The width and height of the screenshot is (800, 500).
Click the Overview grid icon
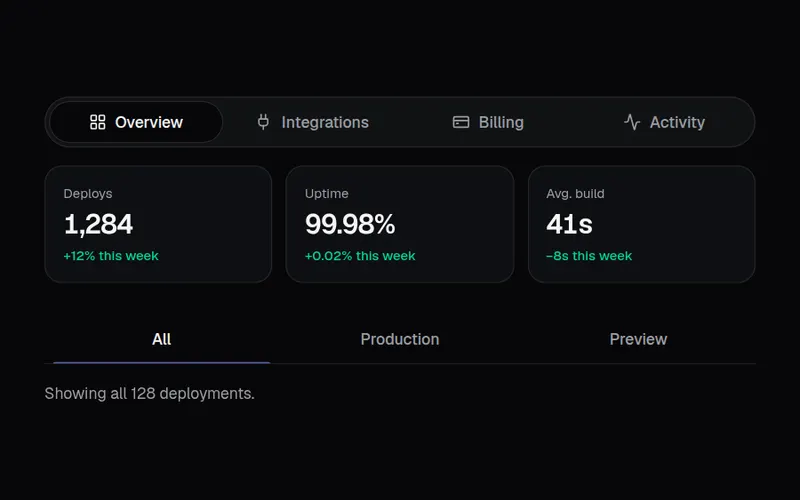pos(97,122)
